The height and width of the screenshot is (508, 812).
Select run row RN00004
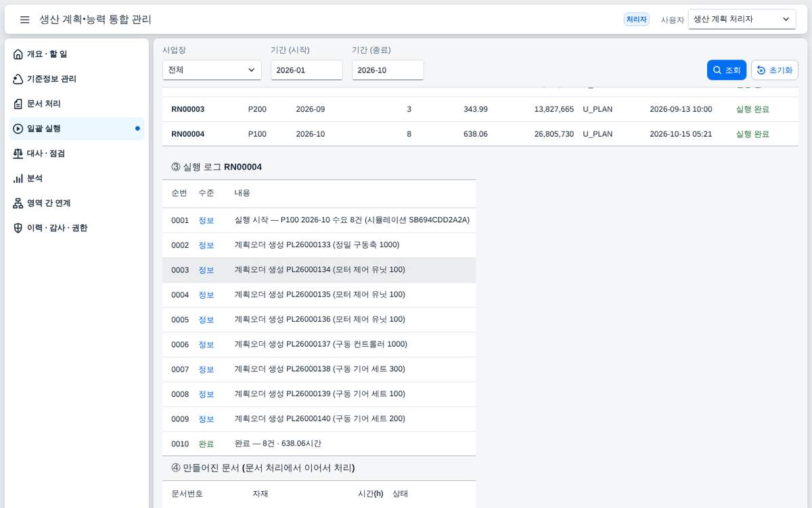[x=480, y=134]
